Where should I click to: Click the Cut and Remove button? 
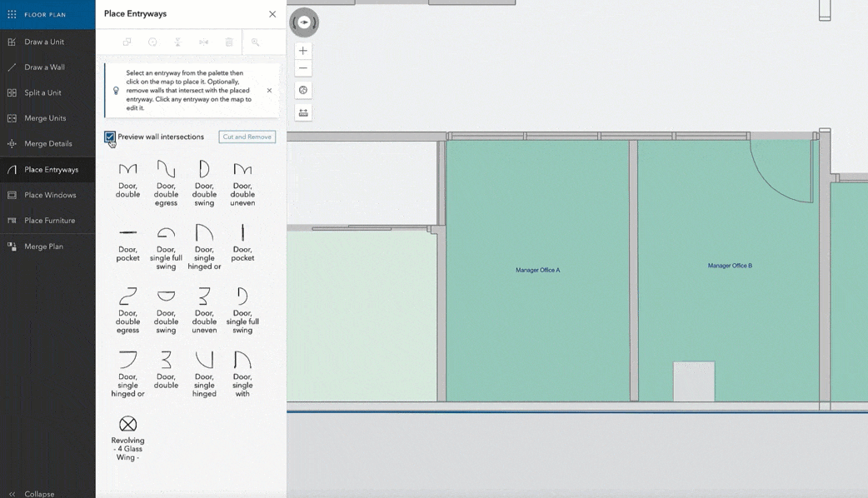[x=247, y=137]
